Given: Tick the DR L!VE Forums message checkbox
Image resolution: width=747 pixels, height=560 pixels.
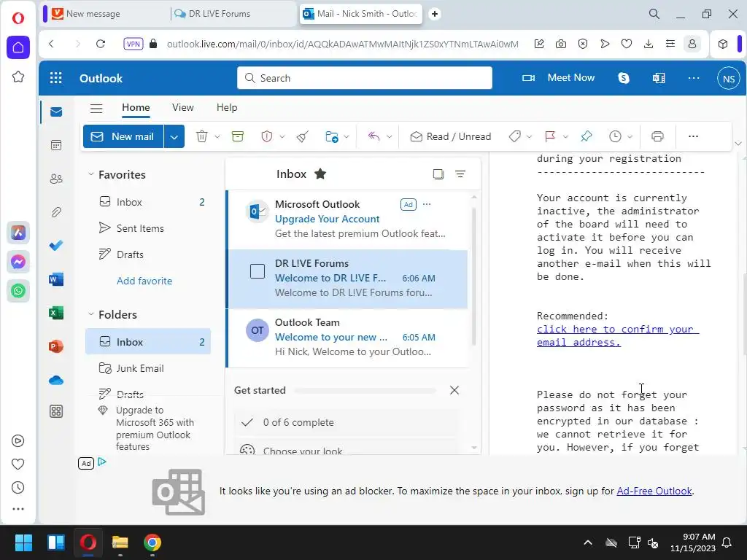Looking at the screenshot, I should tap(258, 271).
